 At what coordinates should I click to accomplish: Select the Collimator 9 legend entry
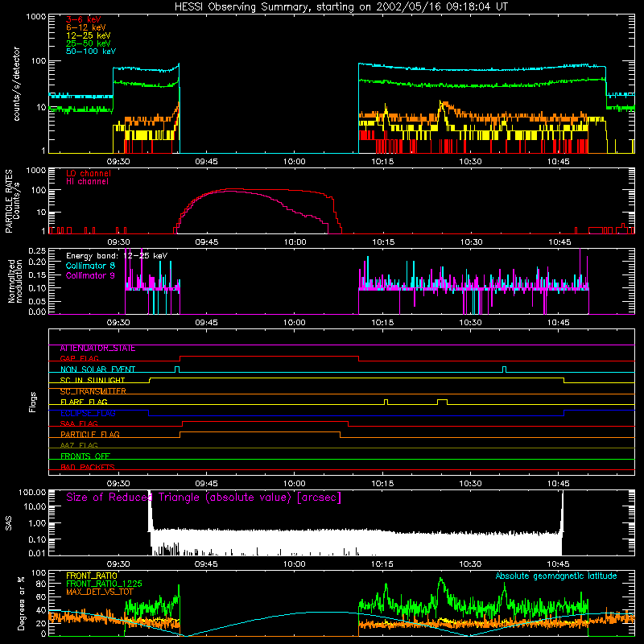(x=90, y=275)
